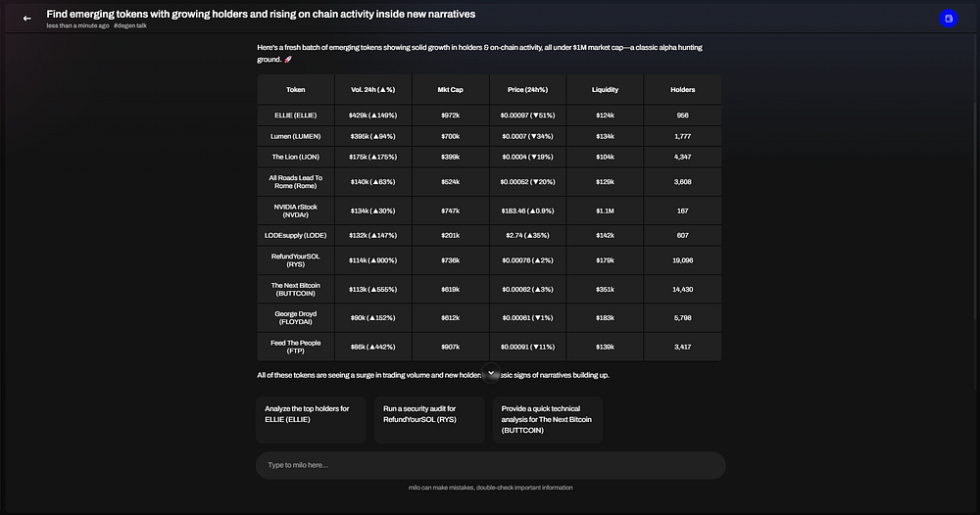This screenshot has height=515, width=980.
Task: Select the NVIDIA rStock (NVDAr) token cell
Action: [295, 210]
